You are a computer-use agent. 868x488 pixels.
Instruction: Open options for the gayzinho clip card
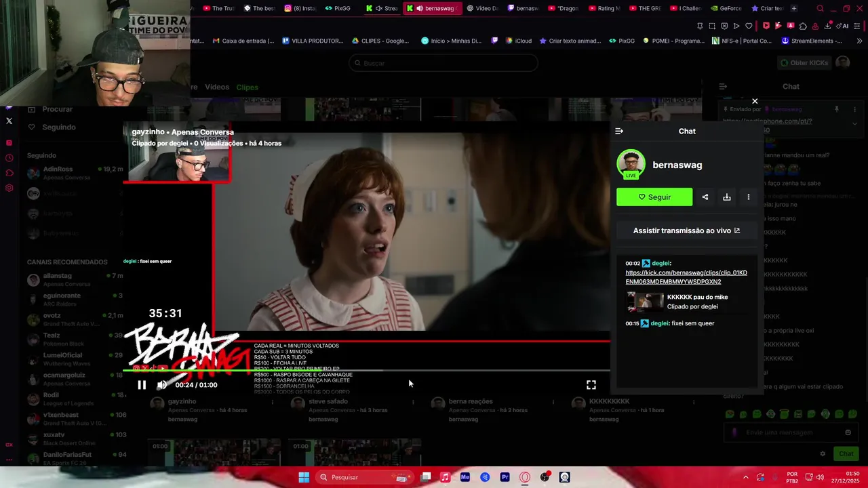click(273, 402)
